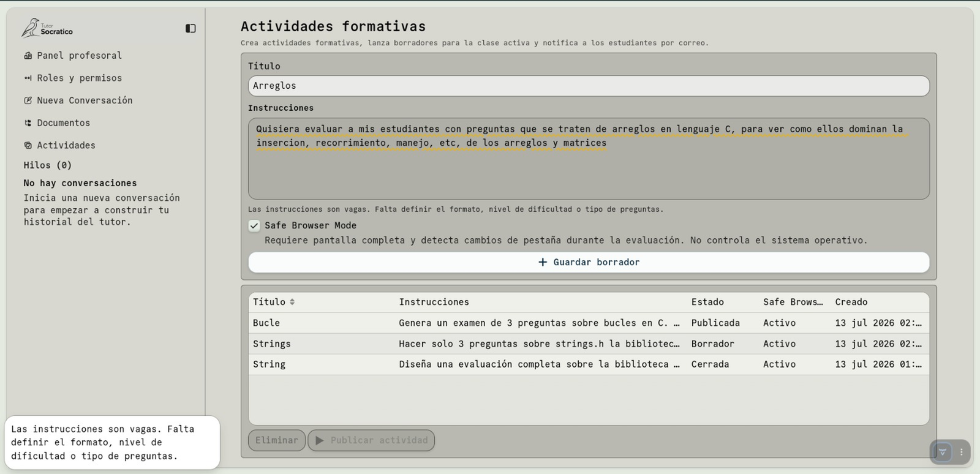The height and width of the screenshot is (474, 980).
Task: Save the draft with Guardar borrador
Action: coord(589,262)
